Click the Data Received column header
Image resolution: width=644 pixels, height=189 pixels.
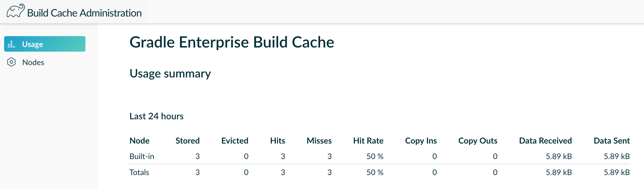pyautogui.click(x=545, y=140)
